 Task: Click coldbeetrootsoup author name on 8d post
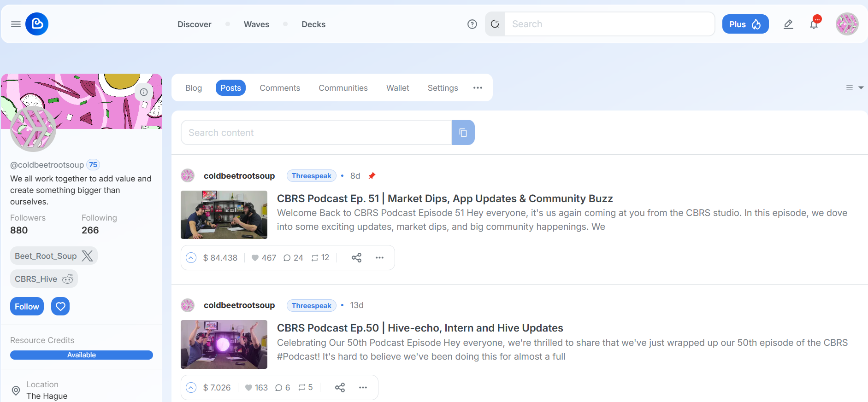[x=239, y=176]
